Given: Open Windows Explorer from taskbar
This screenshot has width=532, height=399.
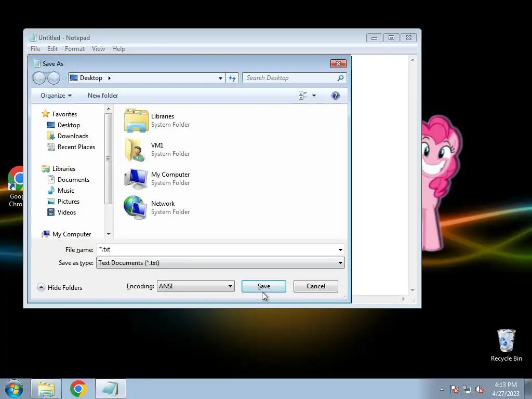Looking at the screenshot, I should [46, 389].
